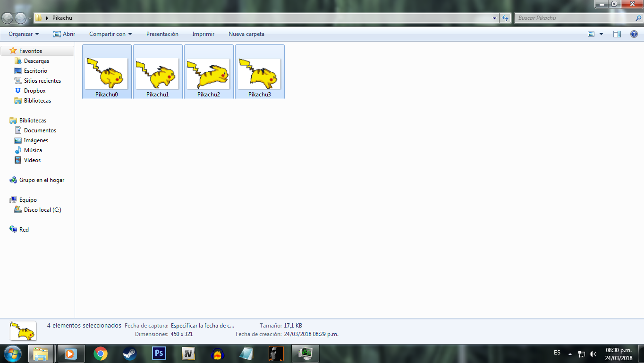
Task: Click the taskbar clock and date
Action: [619, 354]
